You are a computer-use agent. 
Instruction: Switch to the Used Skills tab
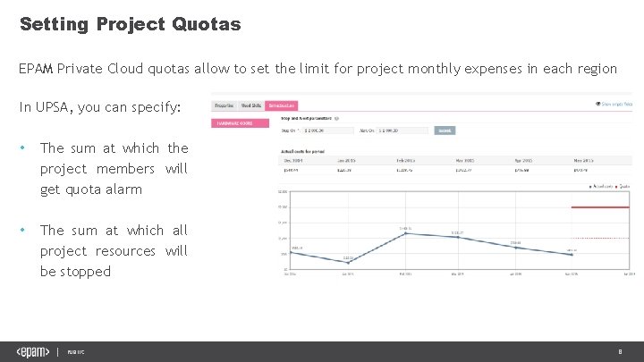(x=251, y=105)
